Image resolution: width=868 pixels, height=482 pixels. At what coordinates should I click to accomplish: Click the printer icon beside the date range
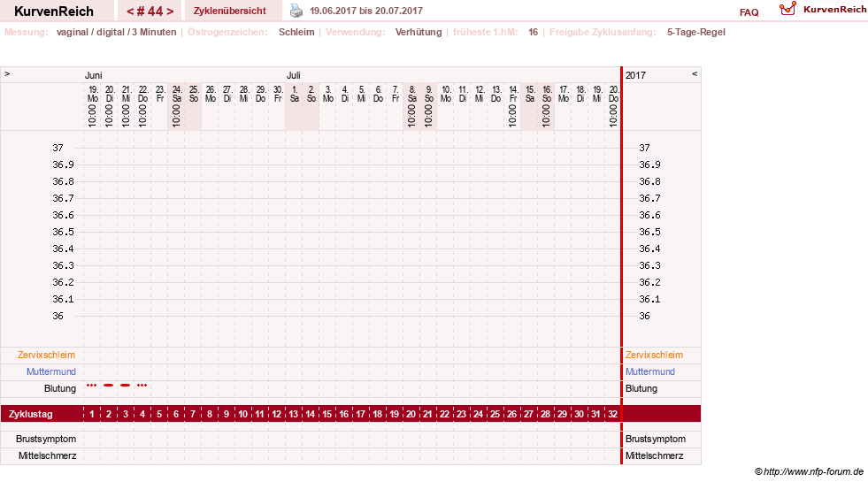point(296,11)
